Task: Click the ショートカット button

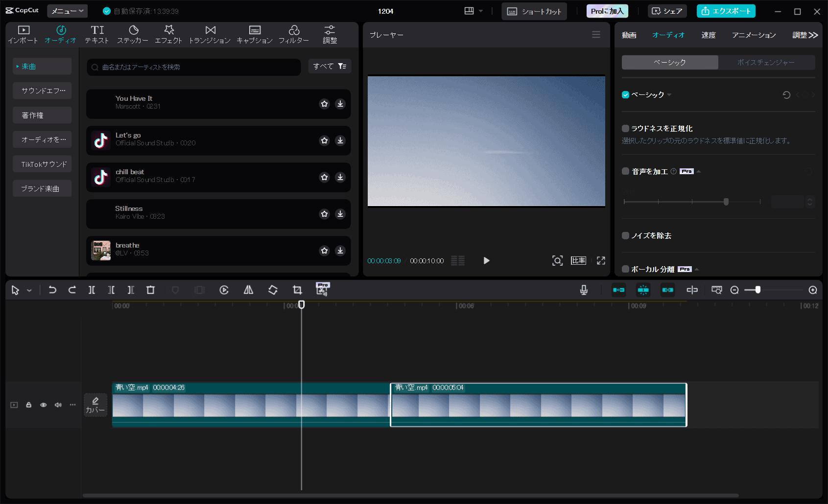Action: (534, 11)
